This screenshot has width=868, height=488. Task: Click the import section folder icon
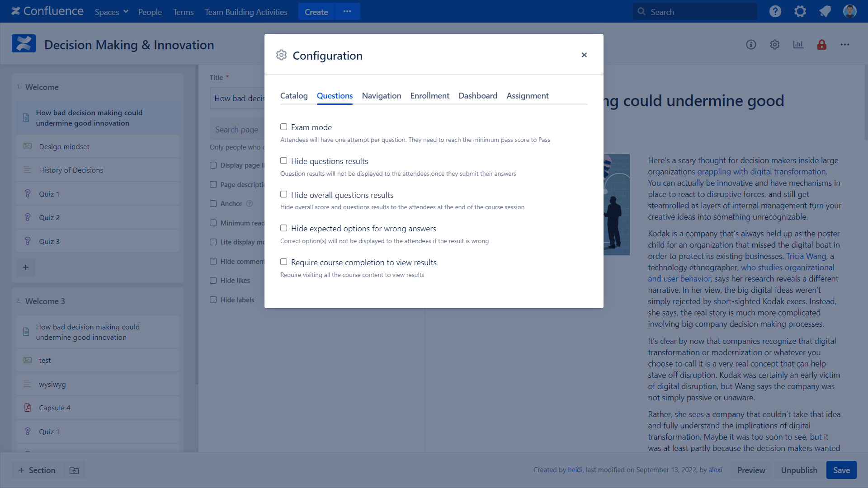pyautogui.click(x=74, y=470)
